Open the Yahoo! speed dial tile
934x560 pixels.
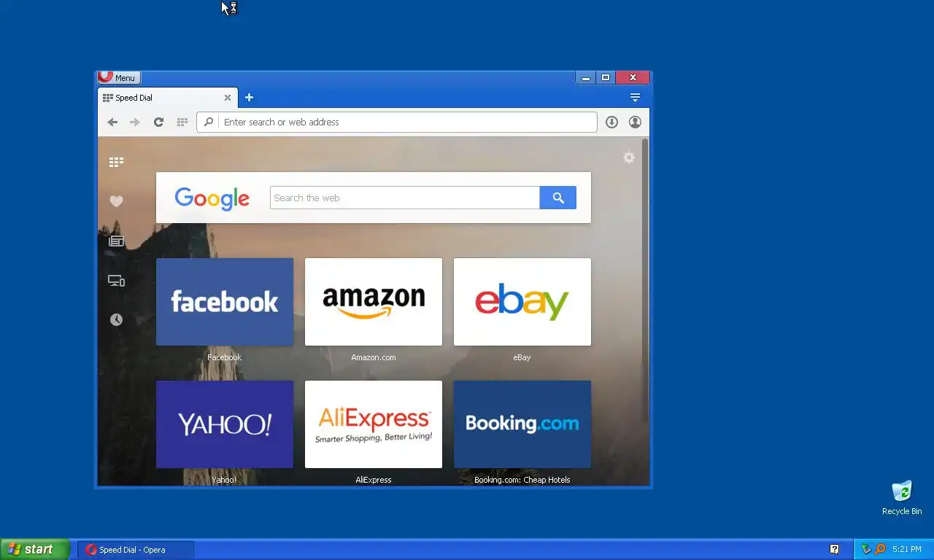[x=225, y=424]
